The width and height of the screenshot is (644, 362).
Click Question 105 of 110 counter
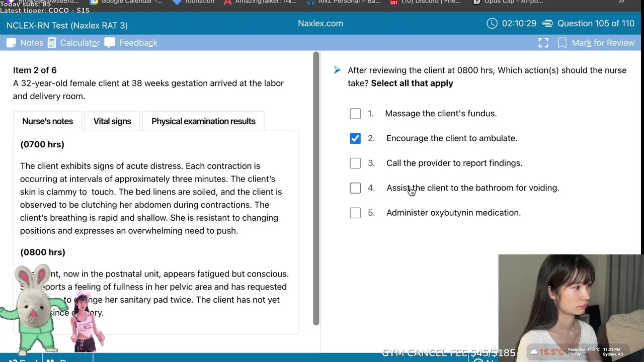596,23
